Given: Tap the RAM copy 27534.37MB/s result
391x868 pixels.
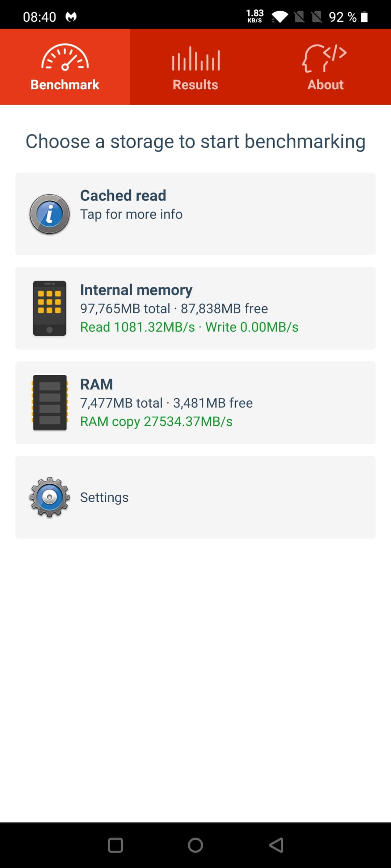Looking at the screenshot, I should (x=156, y=422).
